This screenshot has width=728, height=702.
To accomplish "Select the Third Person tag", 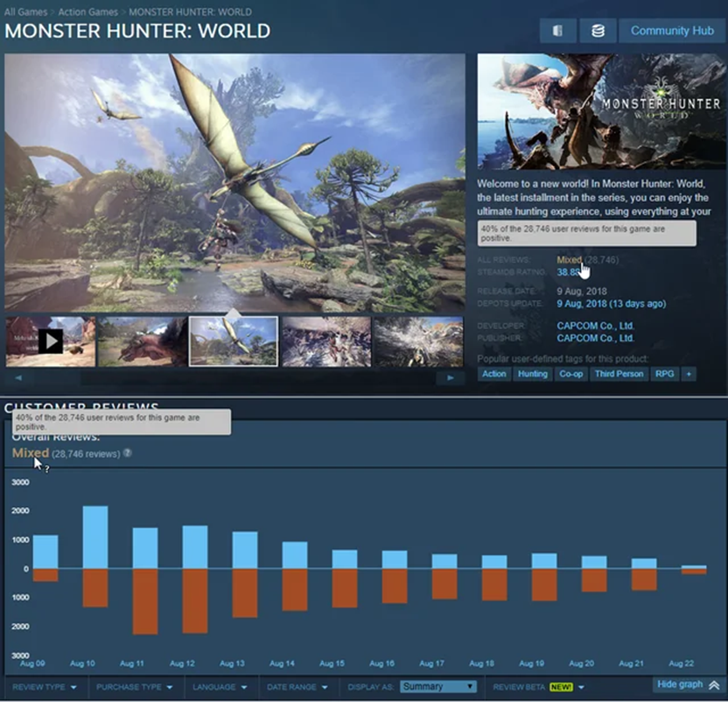I will point(619,374).
